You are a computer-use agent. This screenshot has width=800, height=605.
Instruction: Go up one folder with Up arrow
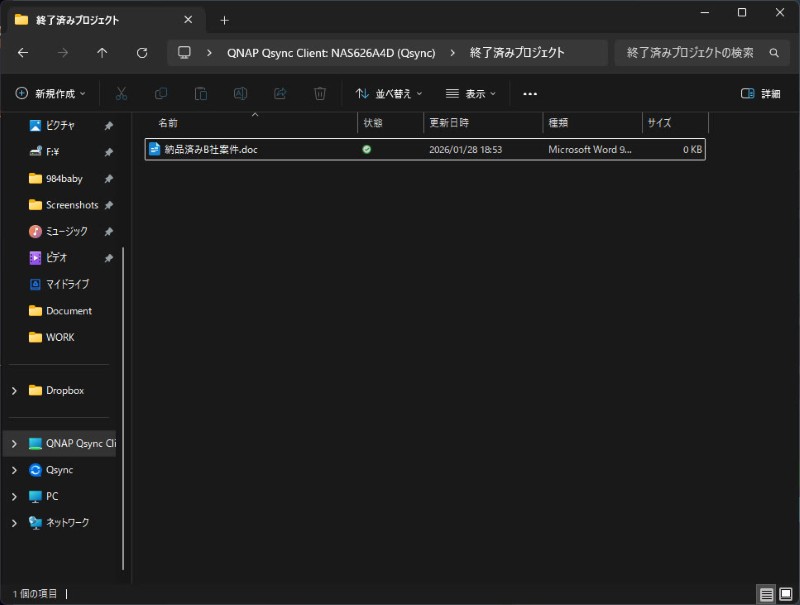point(102,53)
